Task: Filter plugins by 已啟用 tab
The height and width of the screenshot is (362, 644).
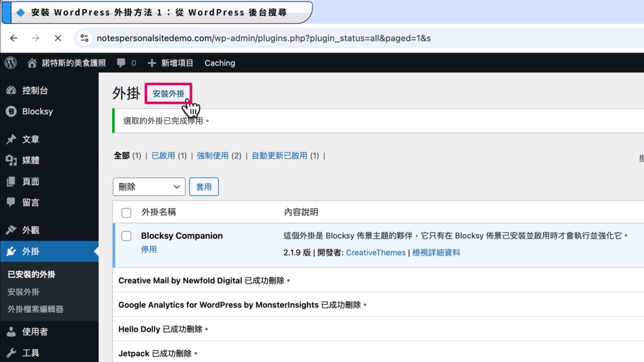Action: coord(163,156)
